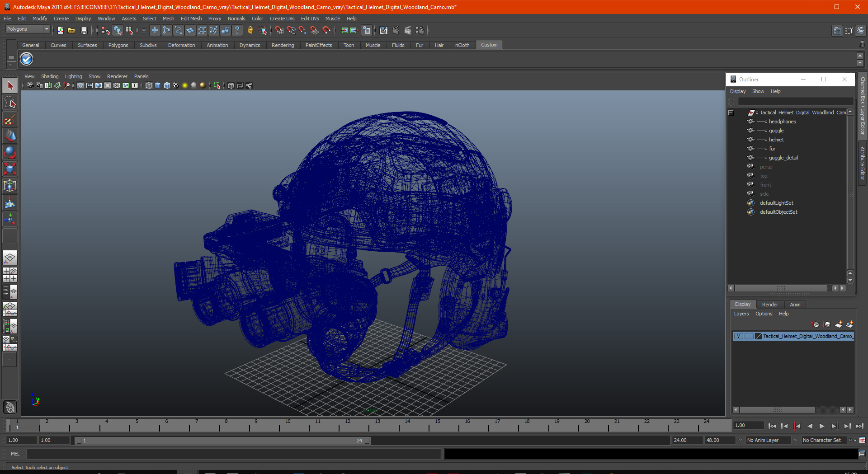This screenshot has width=868, height=474.
Task: Go to start of playback range
Action: [x=772, y=426]
